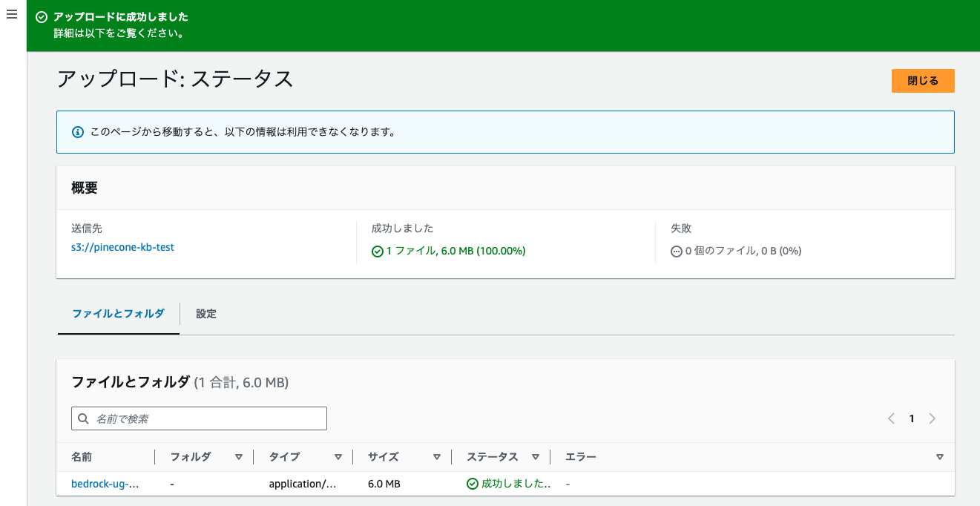Click the info icon in blue notice
The height and width of the screenshot is (506, 980).
click(x=77, y=132)
